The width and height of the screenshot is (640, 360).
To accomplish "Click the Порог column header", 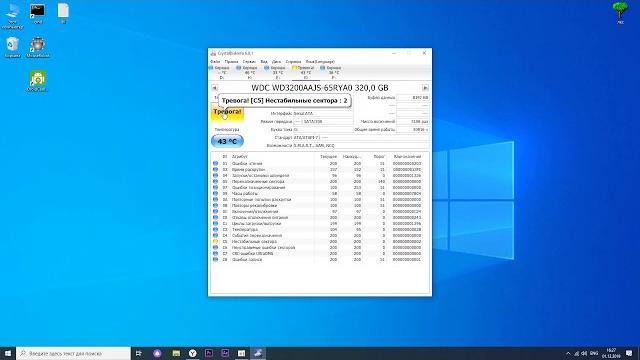I will point(379,156).
